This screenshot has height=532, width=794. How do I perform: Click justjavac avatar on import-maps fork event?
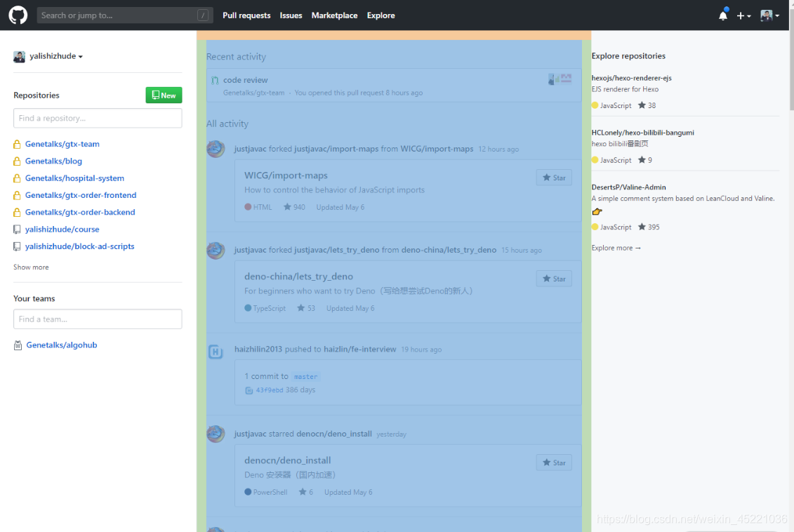click(216, 149)
